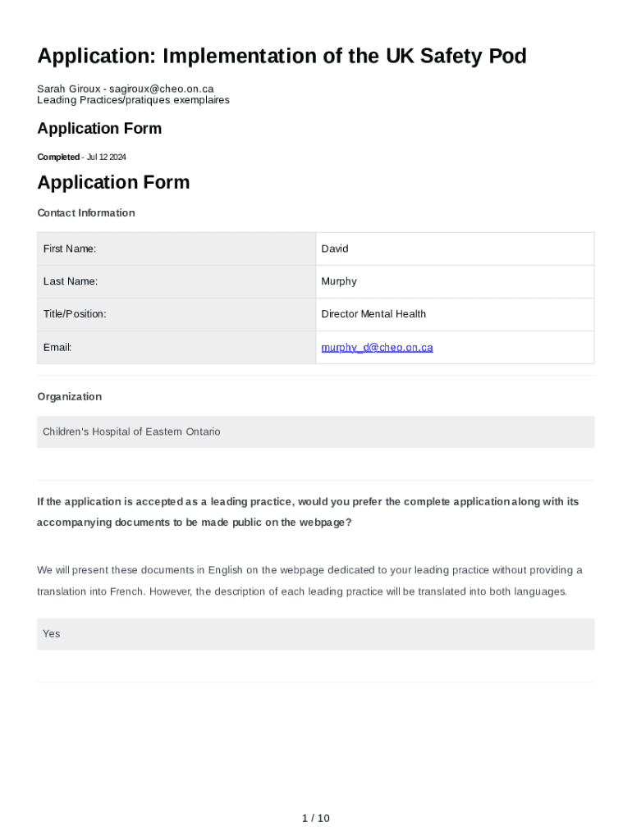Open the murphy_d@cheo.on.ca email link
632x840 pixels.
coord(377,348)
